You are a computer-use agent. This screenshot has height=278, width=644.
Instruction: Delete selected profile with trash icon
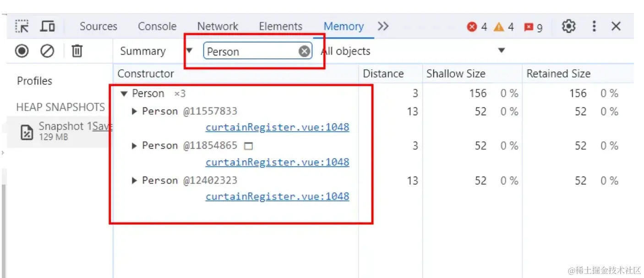pos(77,51)
